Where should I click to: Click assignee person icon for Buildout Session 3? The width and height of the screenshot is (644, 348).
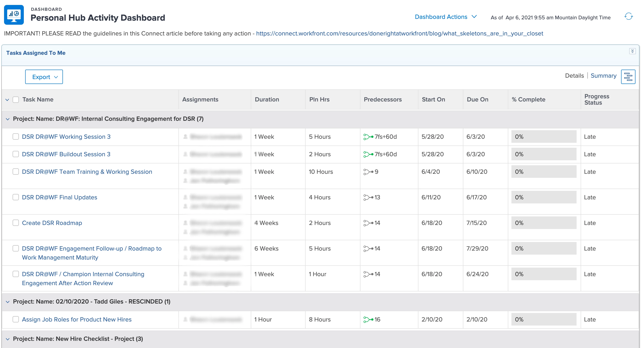pos(185,154)
